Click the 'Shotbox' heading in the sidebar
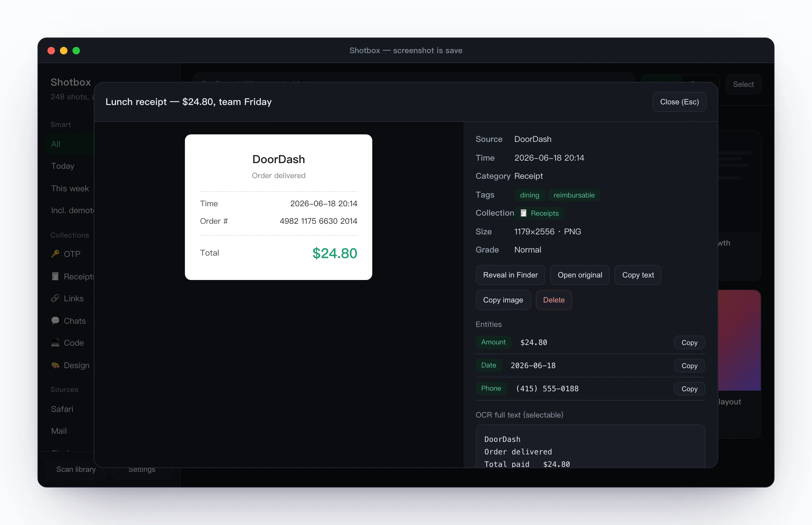 pos(71,82)
